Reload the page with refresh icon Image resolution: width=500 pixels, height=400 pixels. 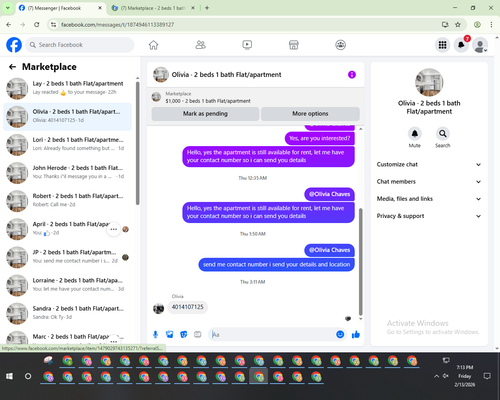(37, 25)
